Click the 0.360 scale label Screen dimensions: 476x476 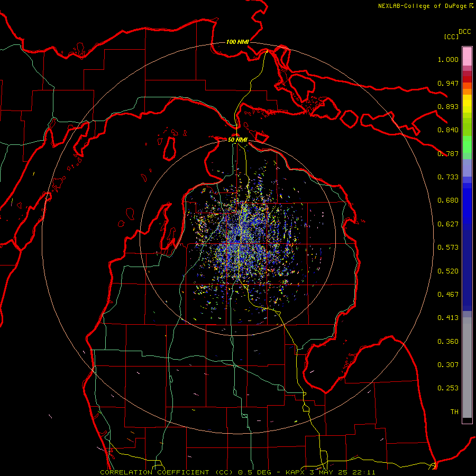click(448, 342)
